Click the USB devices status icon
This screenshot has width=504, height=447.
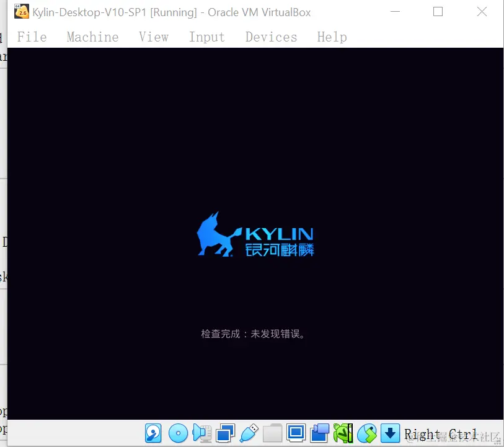point(249,433)
